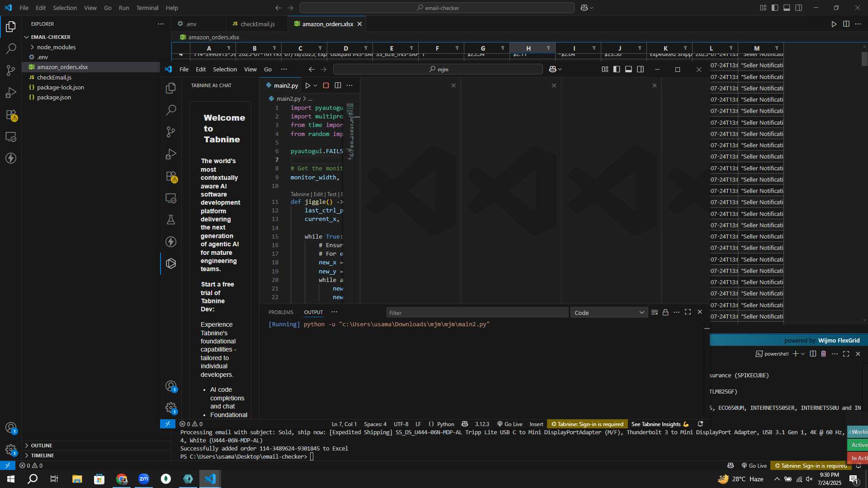Open column A filter dropdown

[x=229, y=48]
